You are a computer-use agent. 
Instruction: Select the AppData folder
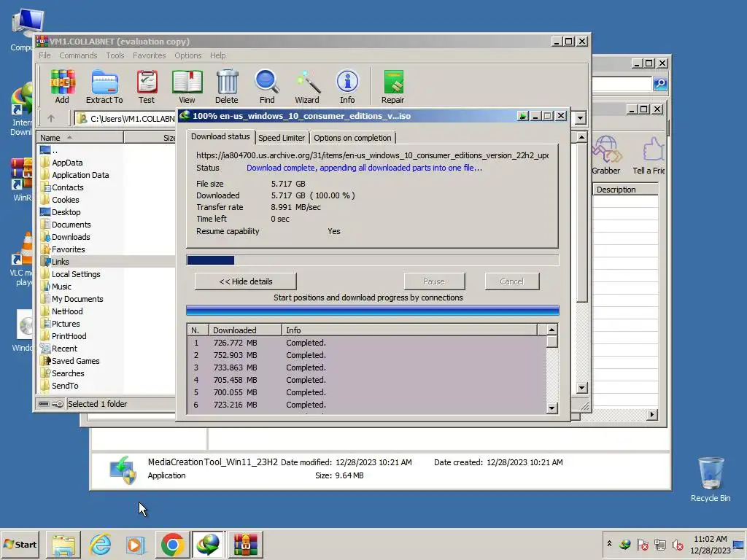coord(67,163)
